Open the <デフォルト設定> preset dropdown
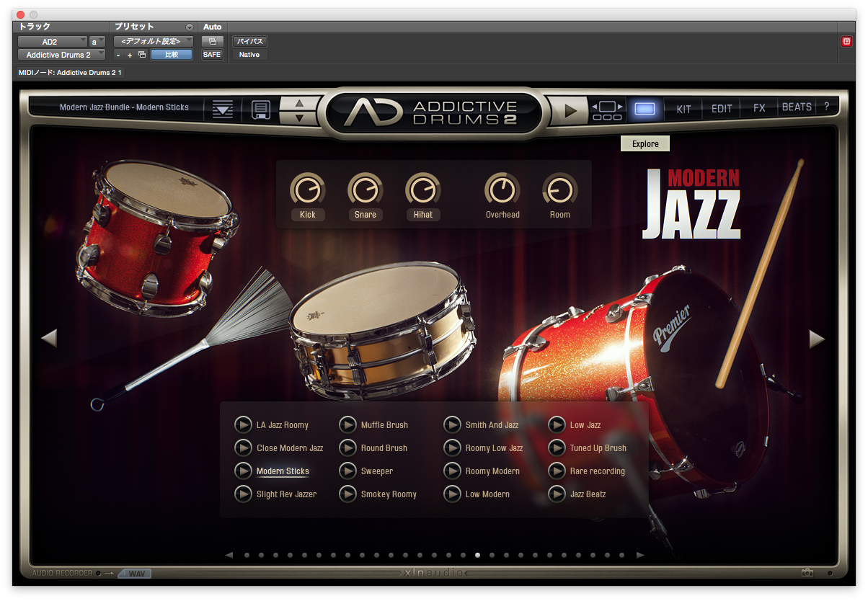 [x=154, y=41]
